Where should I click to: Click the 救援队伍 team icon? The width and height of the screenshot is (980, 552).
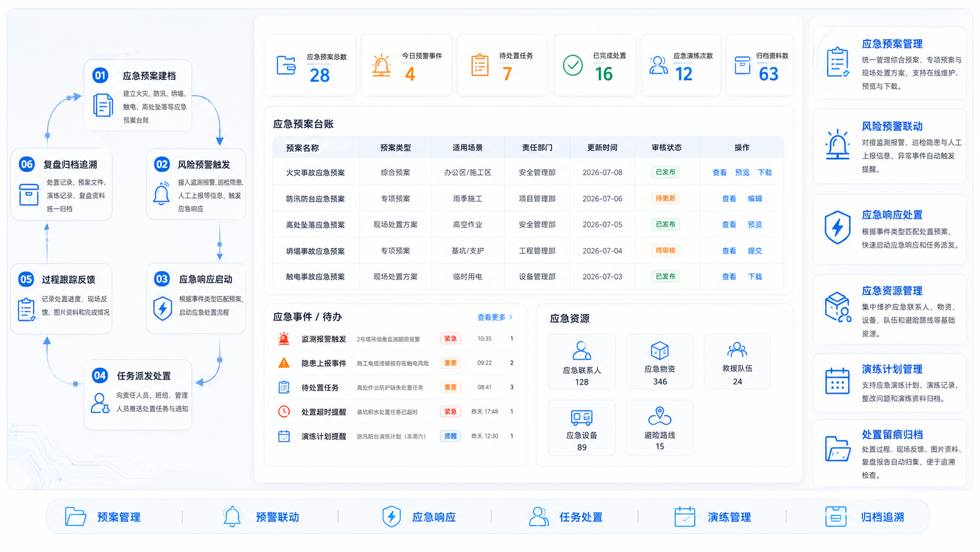click(737, 350)
